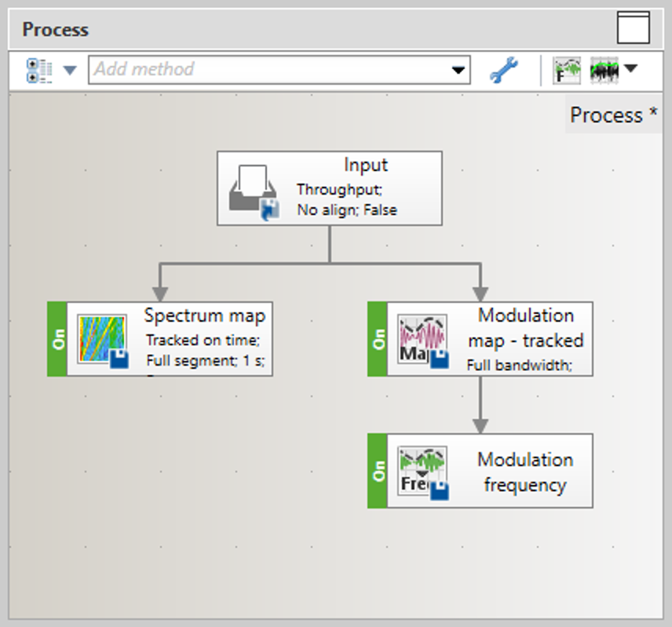672x627 pixels.
Task: Switch to the 'Process *' tab
Action: tap(613, 115)
